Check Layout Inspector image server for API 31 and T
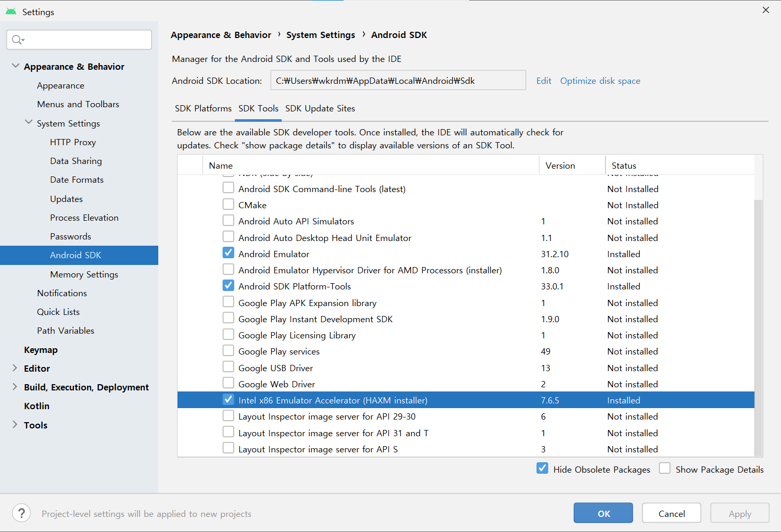This screenshot has height=532, width=781. [x=228, y=432]
